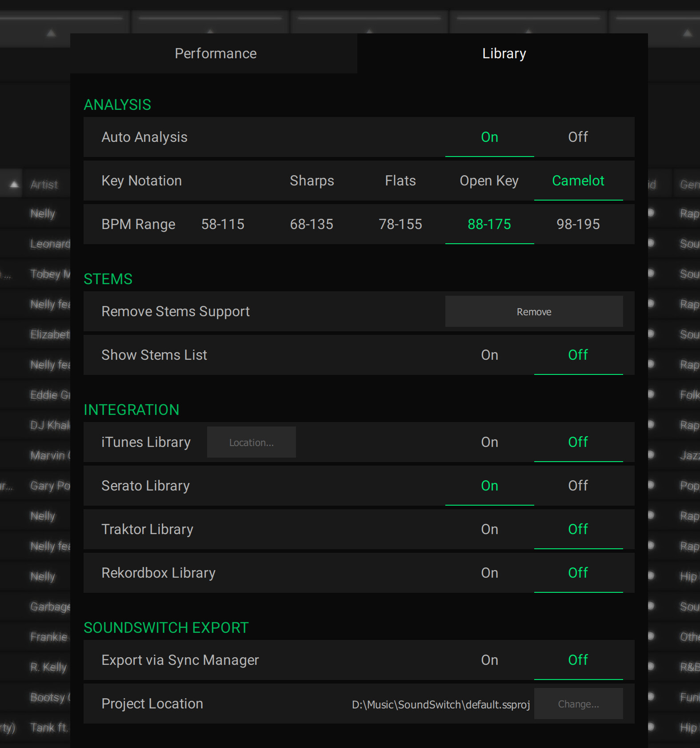Switch to the Performance tab

click(215, 53)
